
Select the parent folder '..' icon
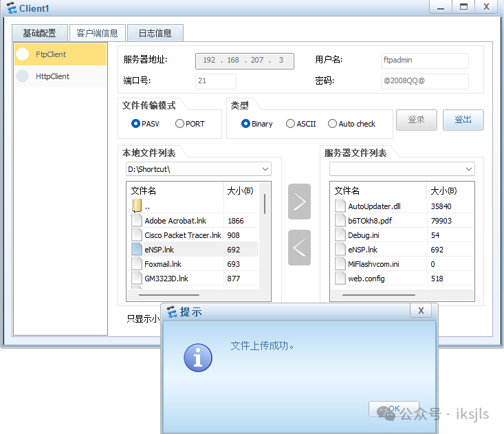click(136, 206)
